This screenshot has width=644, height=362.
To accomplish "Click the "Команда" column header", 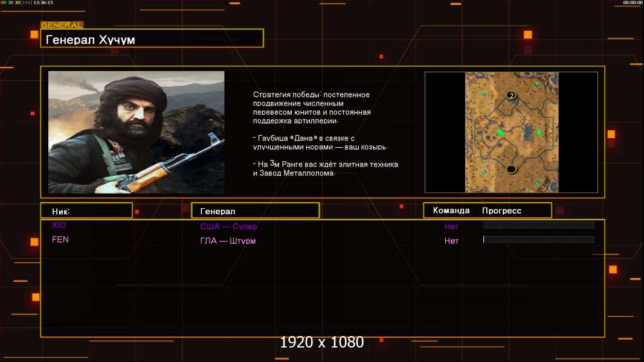I will (x=451, y=211).
